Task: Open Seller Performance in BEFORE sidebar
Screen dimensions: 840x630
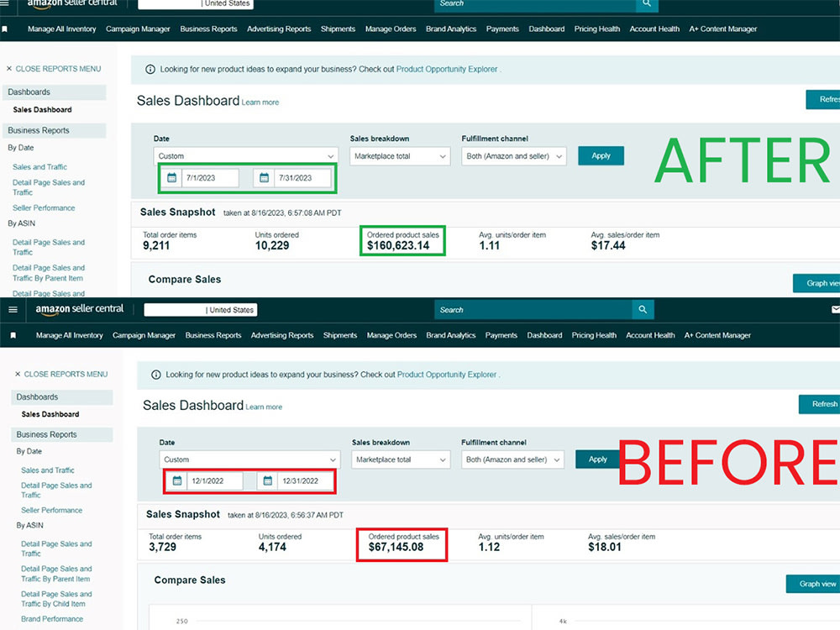Action: [52, 510]
